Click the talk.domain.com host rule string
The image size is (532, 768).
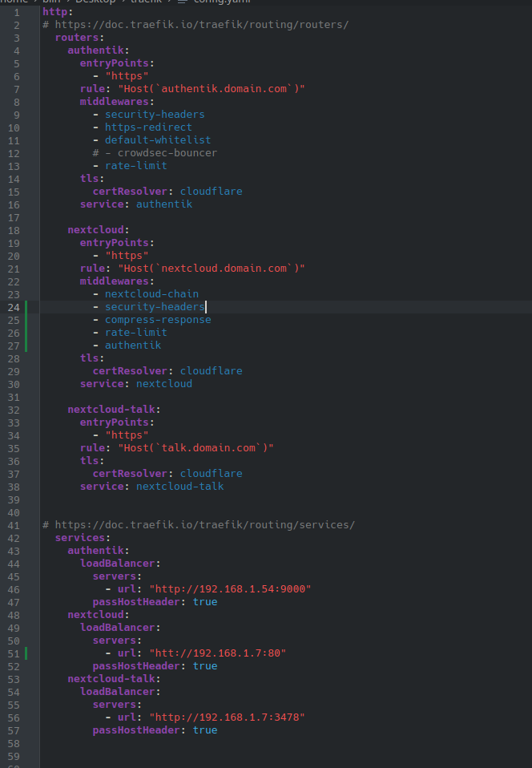click(195, 448)
